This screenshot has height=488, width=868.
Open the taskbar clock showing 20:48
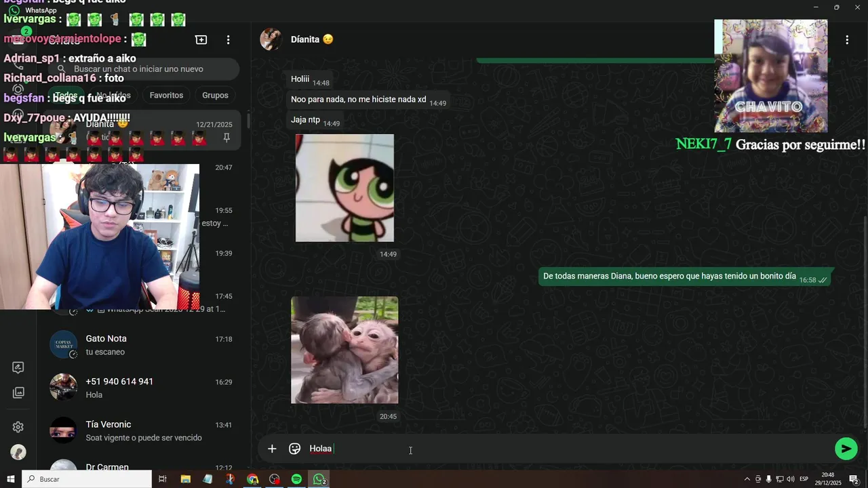tap(828, 479)
